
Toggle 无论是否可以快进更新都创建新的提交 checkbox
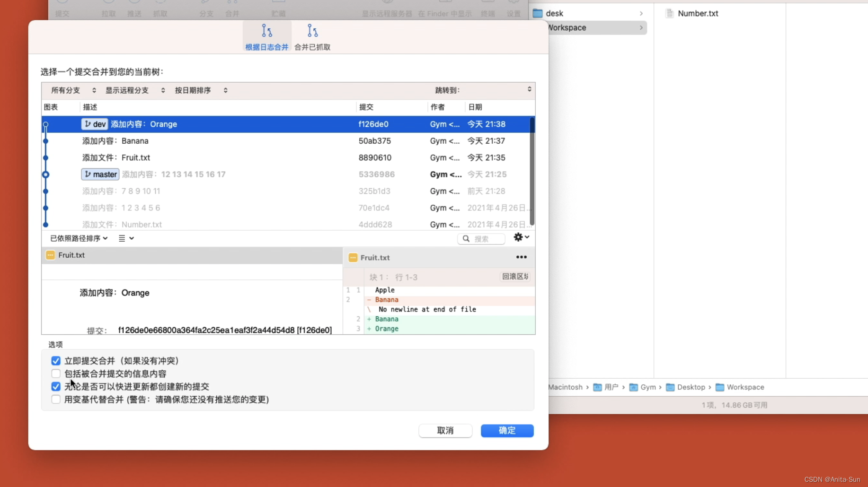(x=56, y=386)
